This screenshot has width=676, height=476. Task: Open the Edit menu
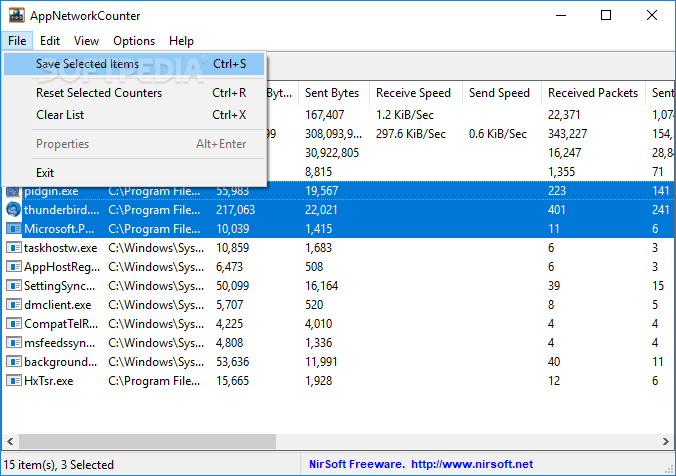pos(50,41)
